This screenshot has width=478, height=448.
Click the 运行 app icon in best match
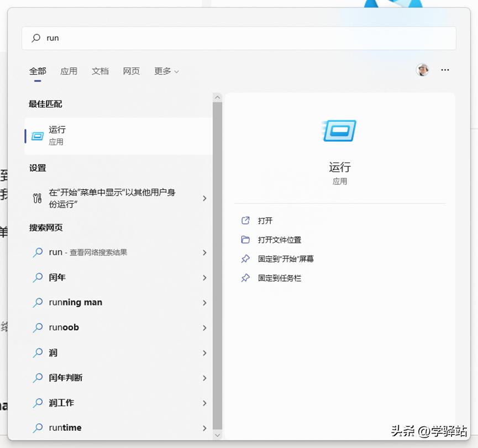pos(37,135)
